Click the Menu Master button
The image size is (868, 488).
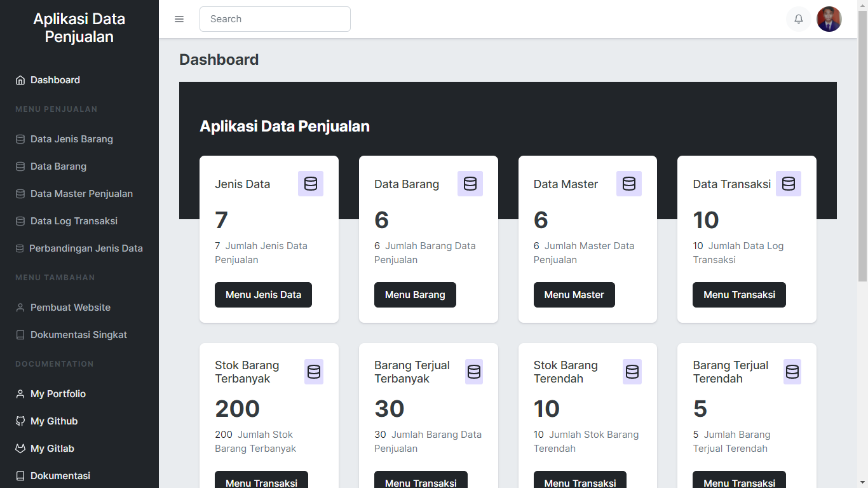[574, 295]
